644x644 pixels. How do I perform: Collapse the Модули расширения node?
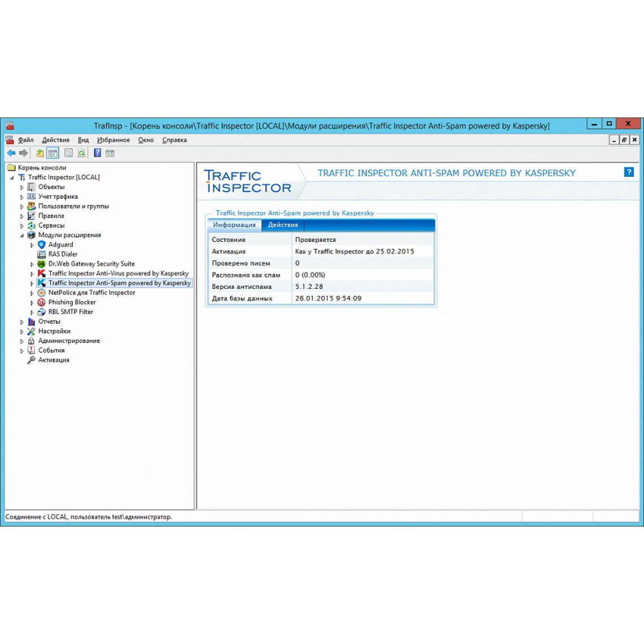(x=22, y=236)
